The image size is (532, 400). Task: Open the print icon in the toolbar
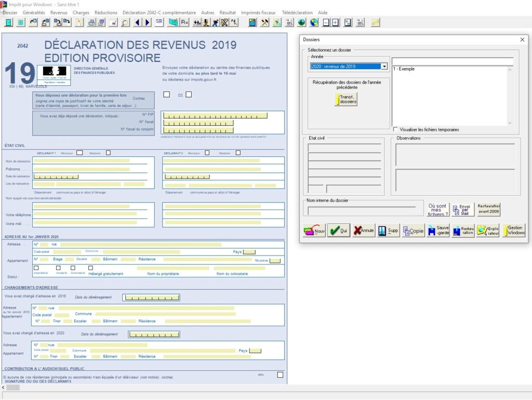point(91,22)
